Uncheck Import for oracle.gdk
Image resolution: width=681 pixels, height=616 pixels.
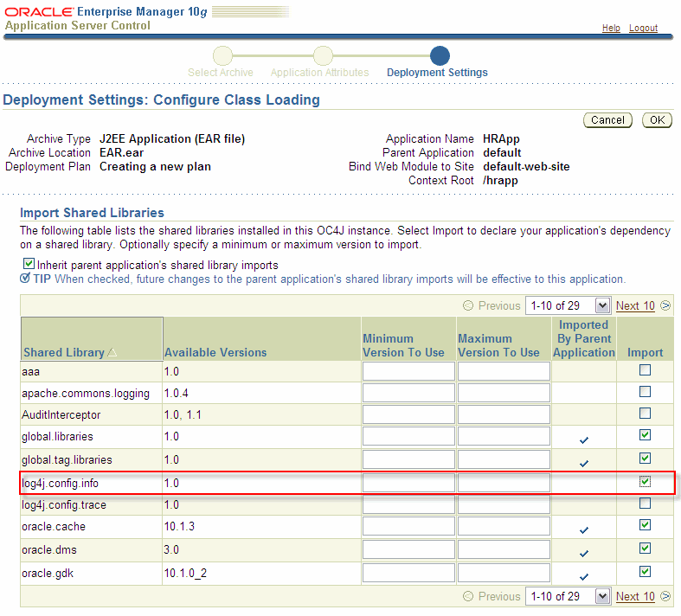coord(645,572)
